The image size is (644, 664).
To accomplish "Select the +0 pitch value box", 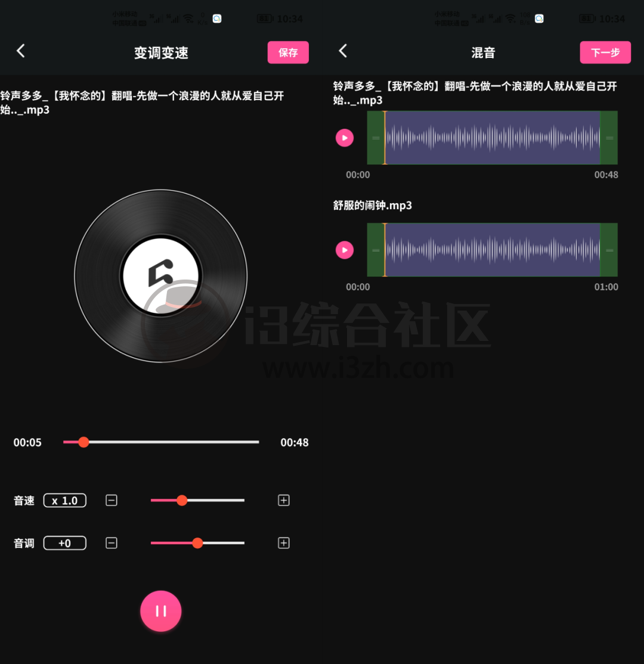I will (65, 543).
